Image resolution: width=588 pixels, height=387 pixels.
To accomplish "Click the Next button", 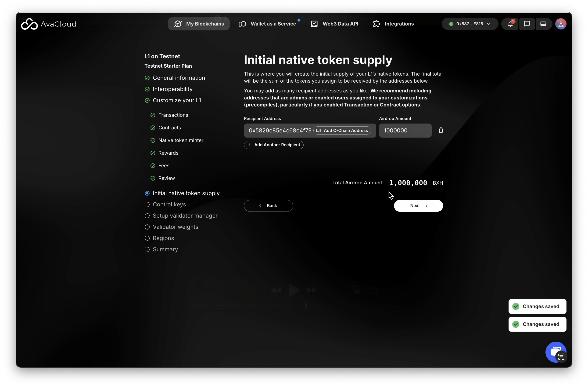I will pos(418,206).
